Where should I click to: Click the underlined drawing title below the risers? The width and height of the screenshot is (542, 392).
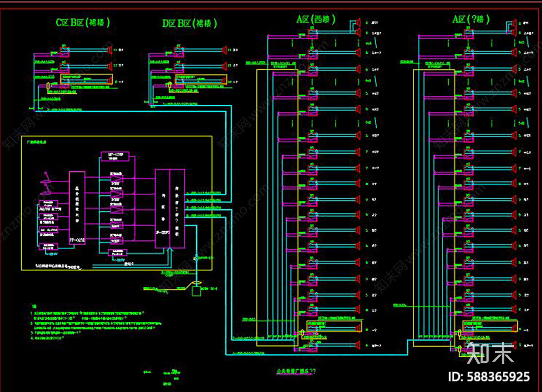tap(296, 371)
